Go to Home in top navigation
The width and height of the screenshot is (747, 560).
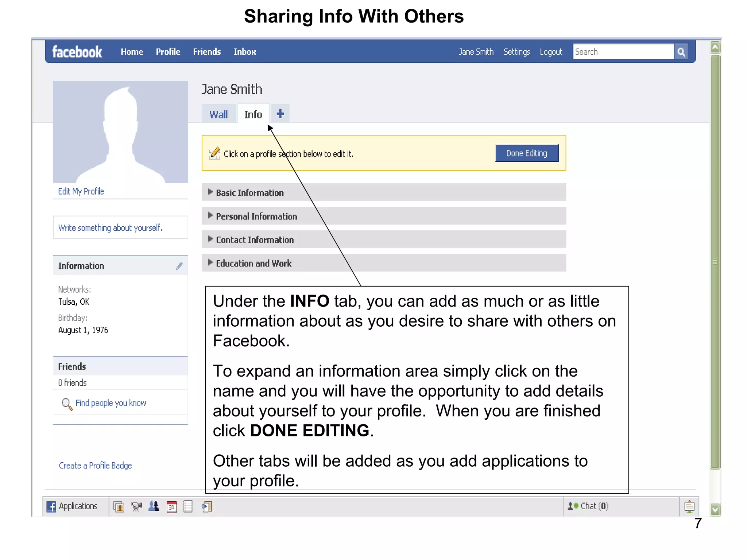132,52
